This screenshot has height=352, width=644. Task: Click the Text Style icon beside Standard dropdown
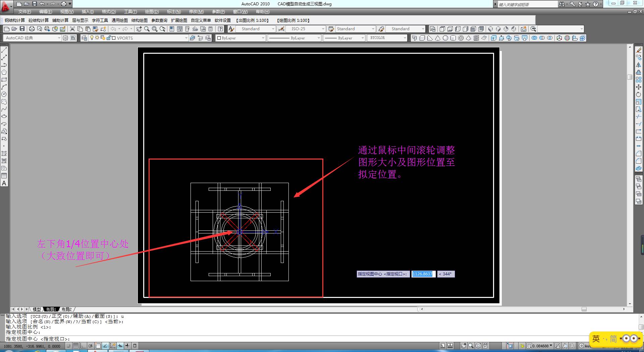pos(231,29)
